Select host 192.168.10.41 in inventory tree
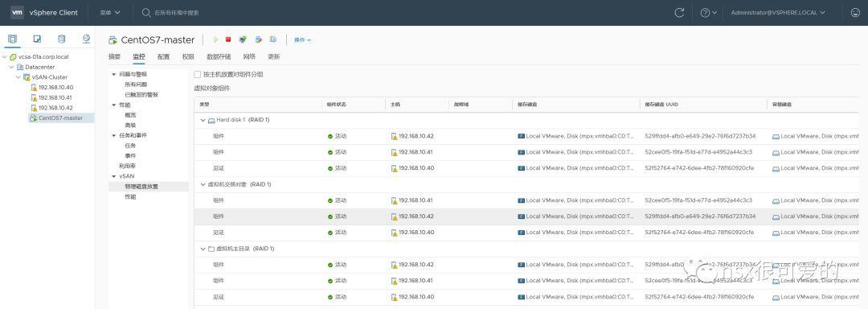 [55, 97]
